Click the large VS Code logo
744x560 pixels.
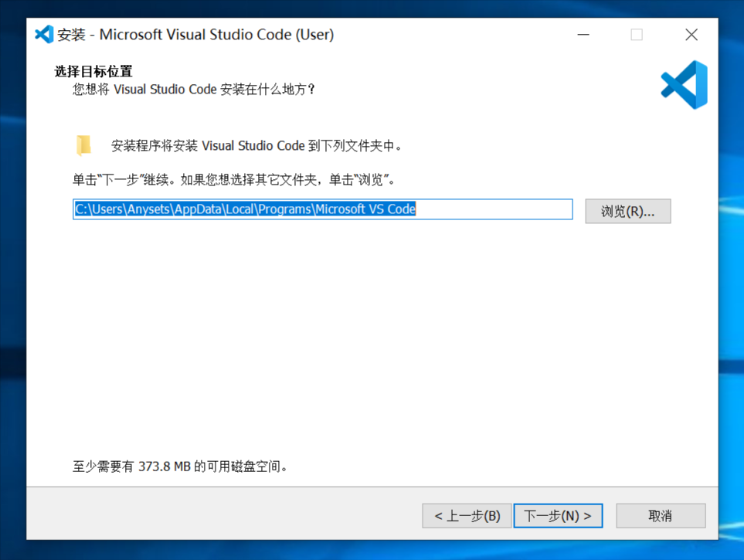[x=684, y=84]
